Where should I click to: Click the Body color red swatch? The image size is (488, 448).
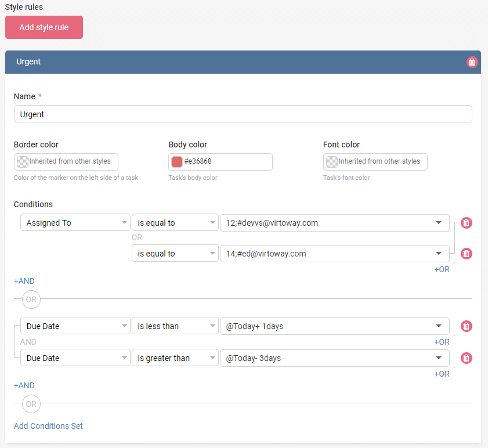click(x=177, y=161)
